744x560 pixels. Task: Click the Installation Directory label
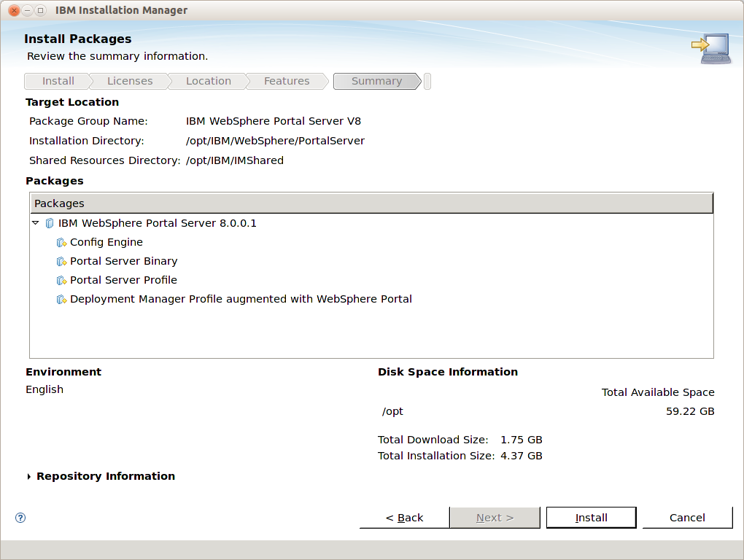tap(86, 141)
